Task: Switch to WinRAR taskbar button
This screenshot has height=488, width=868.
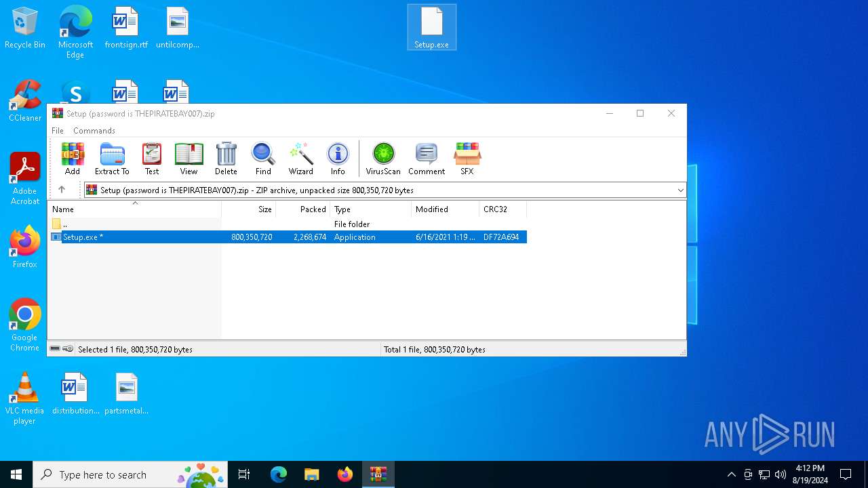Action: [x=378, y=474]
